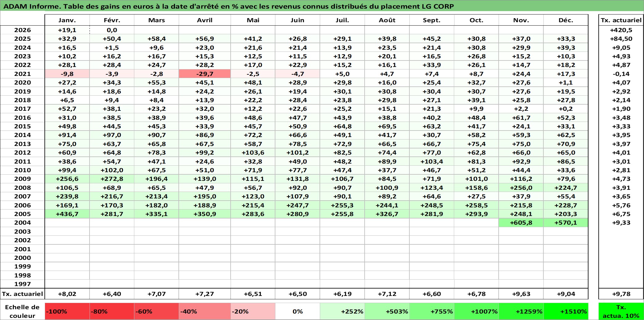Select the +9,78 total actuarial cell
Viewport: 644px width, 320px height.
pos(621,294)
